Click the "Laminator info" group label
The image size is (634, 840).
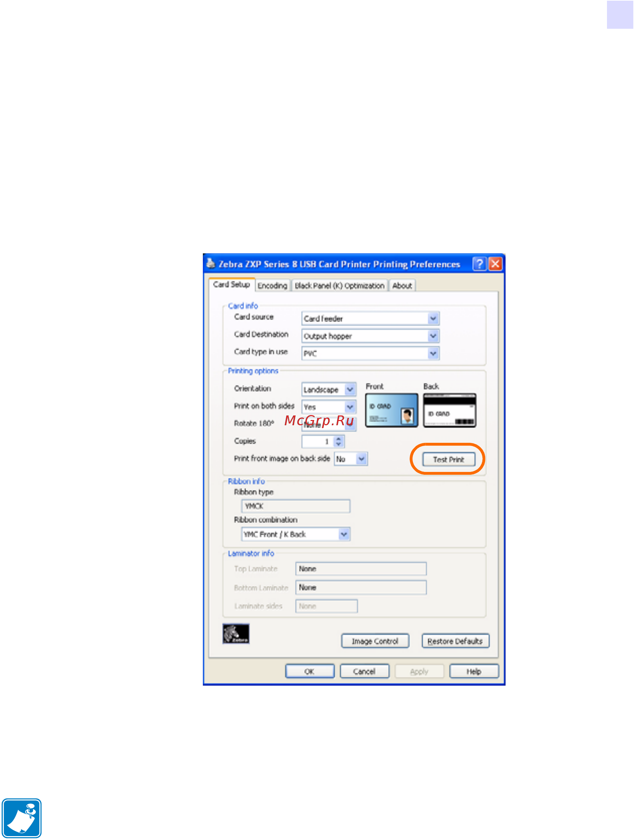point(251,554)
